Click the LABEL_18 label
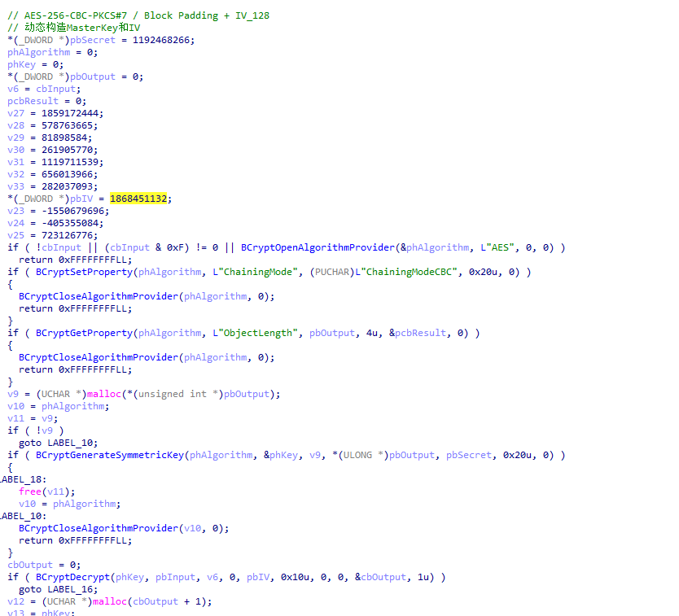The image size is (679, 616). (x=22, y=479)
